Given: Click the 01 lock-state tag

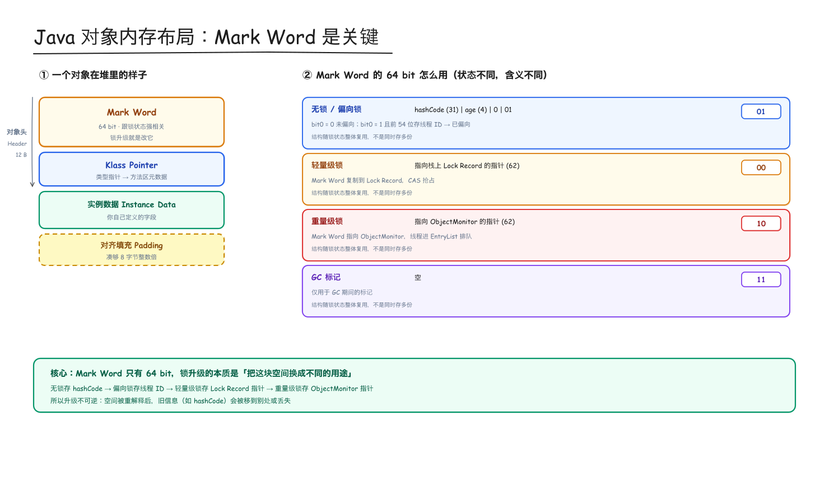Looking at the screenshot, I should (x=761, y=111).
